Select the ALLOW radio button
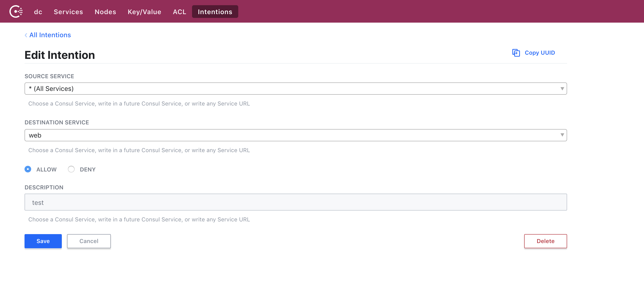The height and width of the screenshot is (301, 644). tap(28, 169)
